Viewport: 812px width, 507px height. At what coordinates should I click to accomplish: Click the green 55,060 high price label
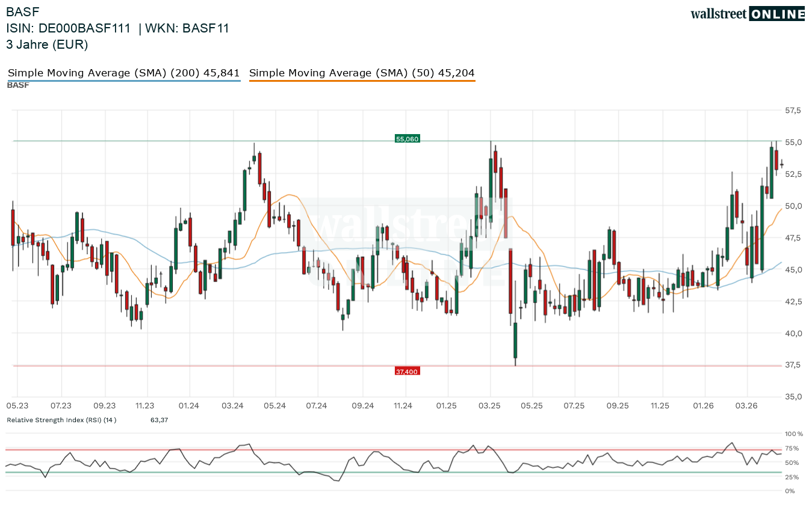407,139
